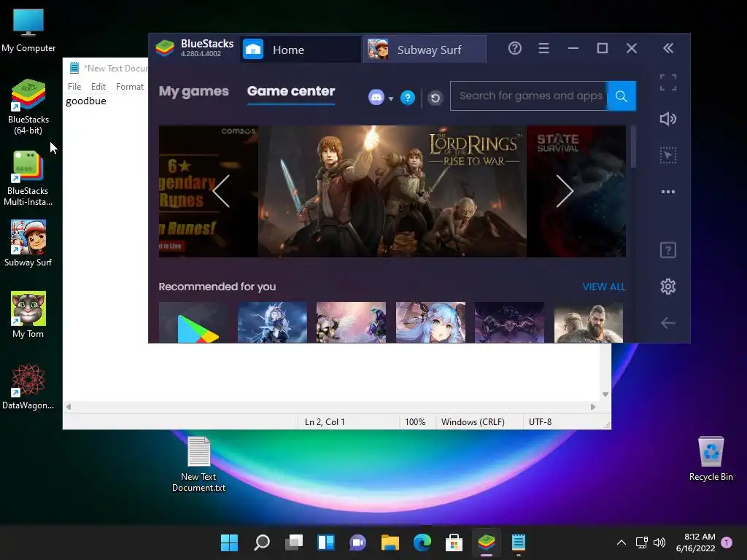Open the BlueStacks hamburger menu
The height and width of the screenshot is (560, 747).
(543, 48)
